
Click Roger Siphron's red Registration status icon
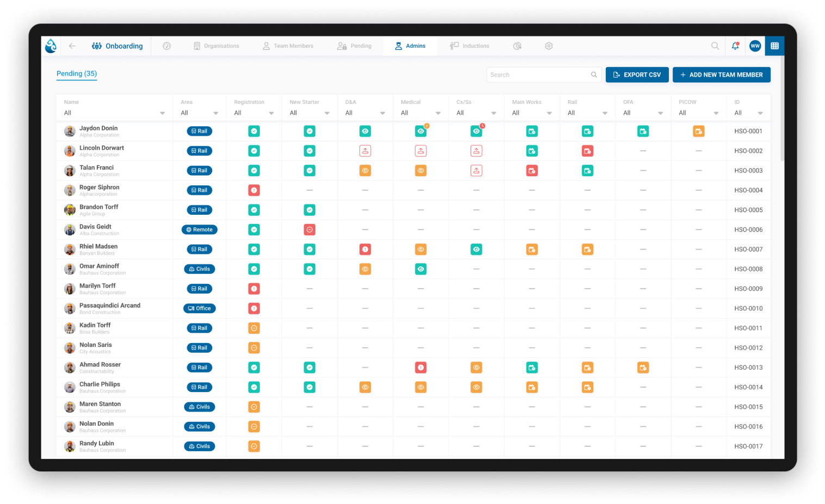(253, 190)
